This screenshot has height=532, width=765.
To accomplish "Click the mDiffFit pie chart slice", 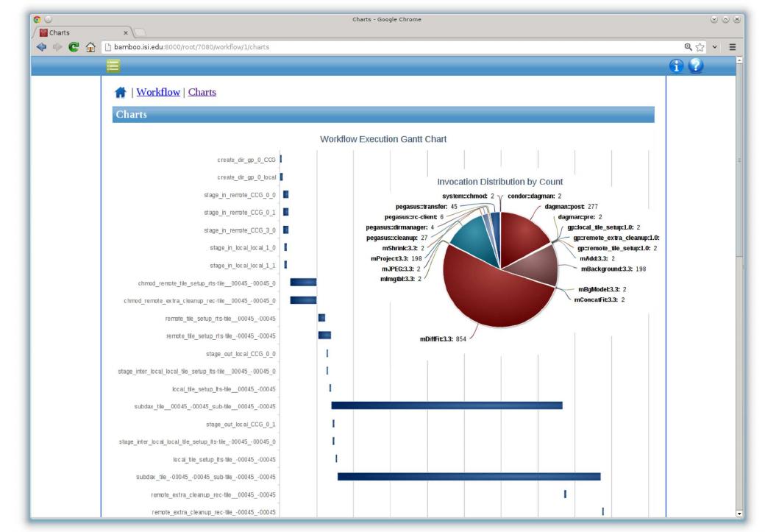I will [500, 302].
